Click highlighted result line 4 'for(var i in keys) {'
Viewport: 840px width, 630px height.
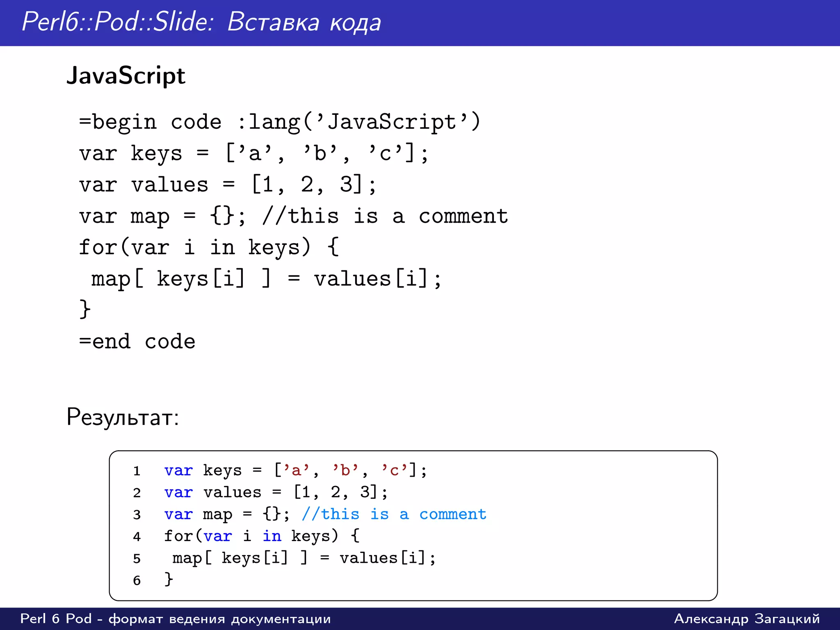[x=262, y=536]
